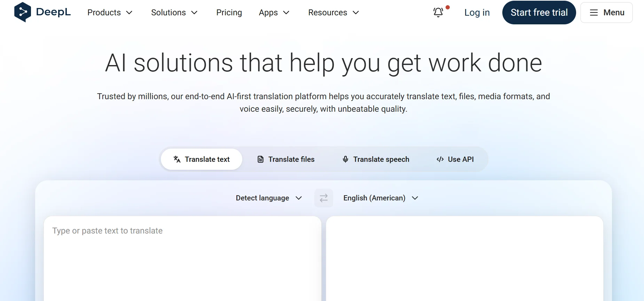
Task: Click the microphone icon for Translate speech
Action: tap(345, 159)
